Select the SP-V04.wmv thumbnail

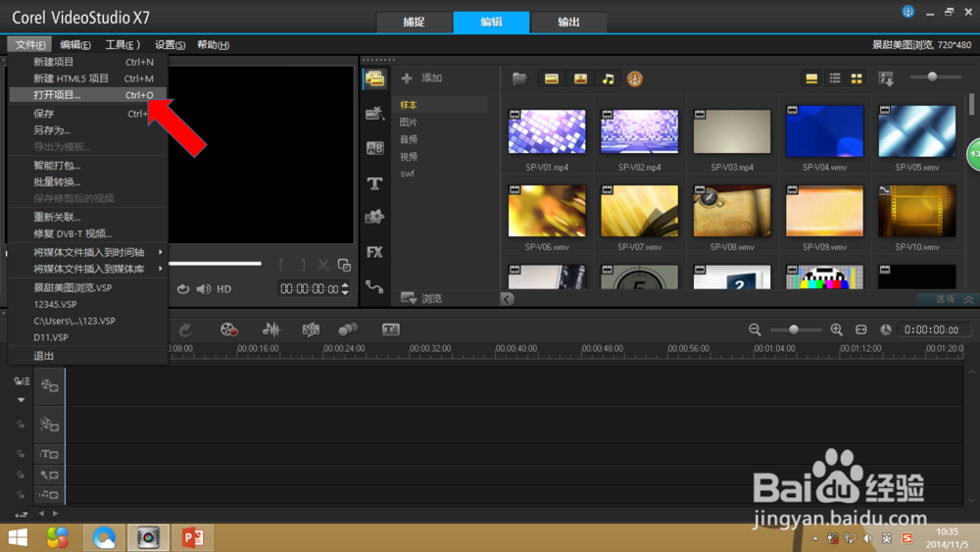(824, 130)
